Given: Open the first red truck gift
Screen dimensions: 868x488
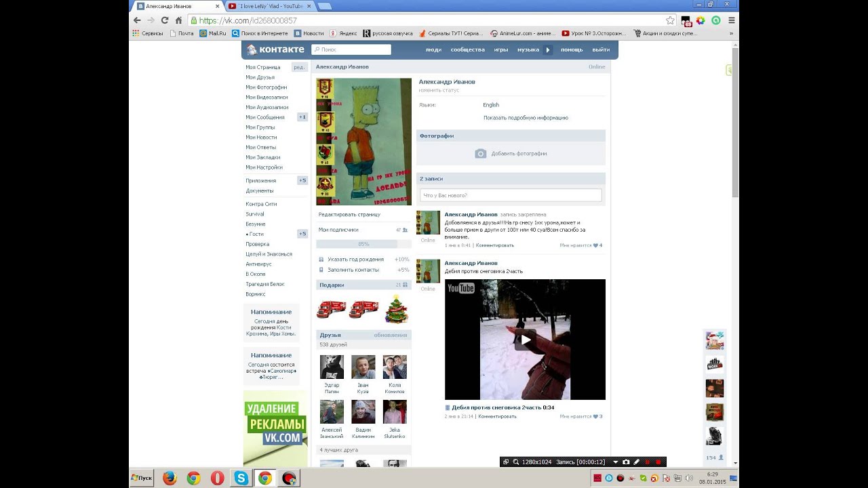Looking at the screenshot, I should point(332,309).
